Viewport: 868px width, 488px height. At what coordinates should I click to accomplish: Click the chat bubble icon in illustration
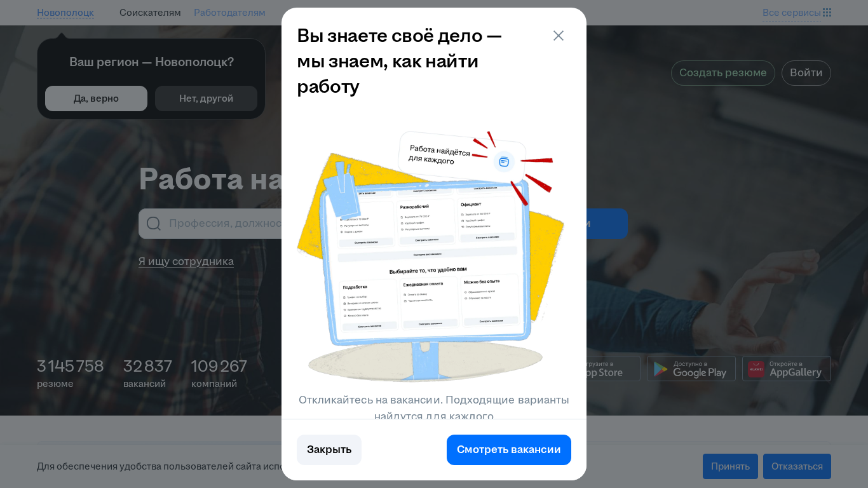click(x=504, y=161)
